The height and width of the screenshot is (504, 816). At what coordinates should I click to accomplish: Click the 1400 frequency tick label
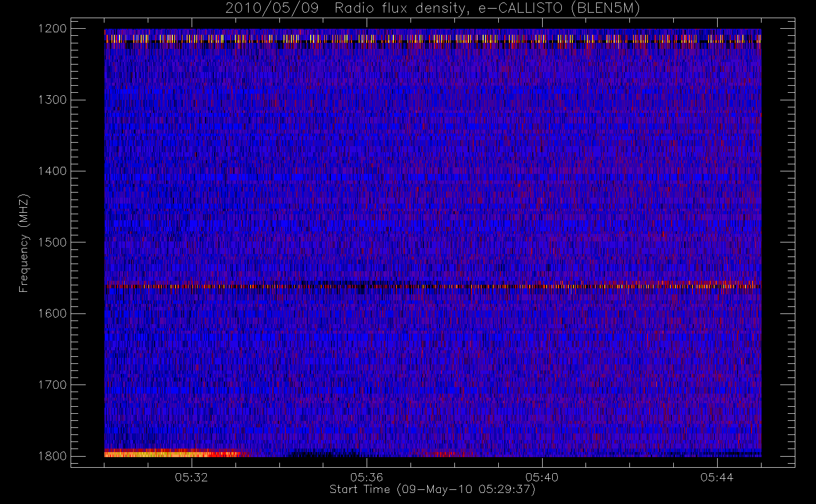(x=52, y=171)
